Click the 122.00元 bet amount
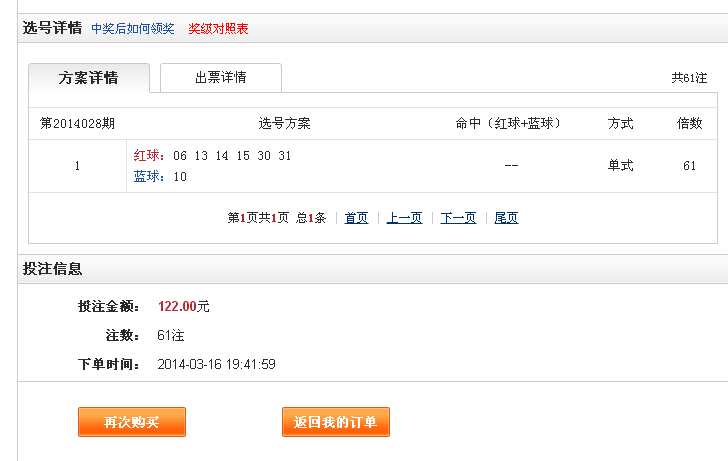 tap(183, 306)
